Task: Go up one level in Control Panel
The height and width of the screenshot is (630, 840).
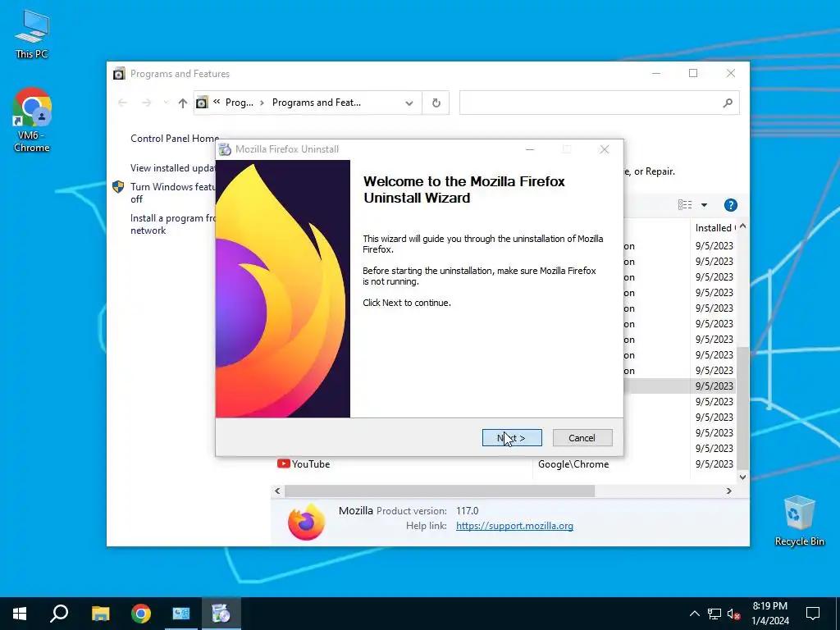Action: coord(183,103)
